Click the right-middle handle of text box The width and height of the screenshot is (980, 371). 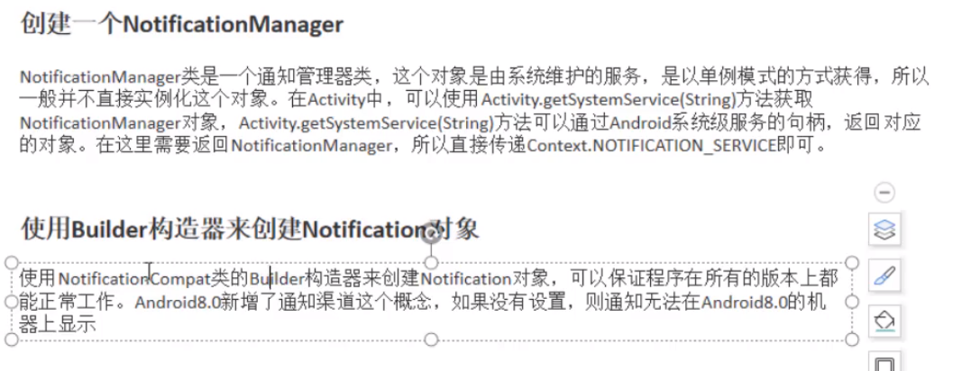(852, 302)
